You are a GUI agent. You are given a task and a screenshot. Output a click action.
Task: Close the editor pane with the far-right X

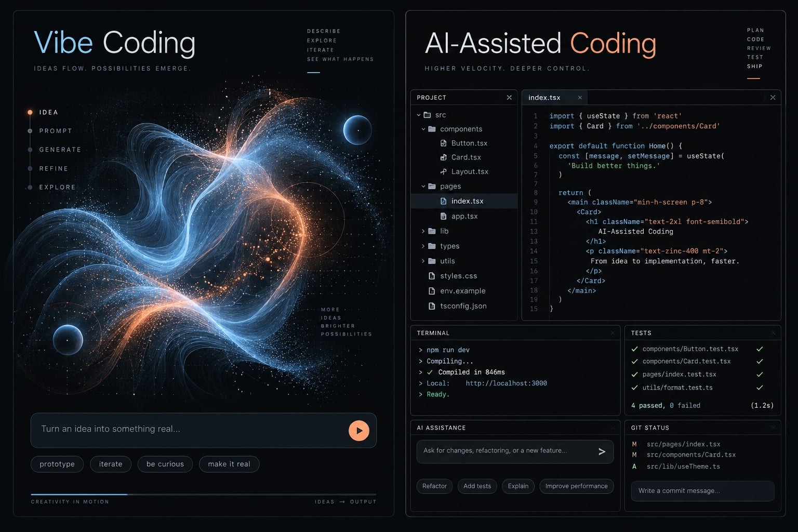(773, 97)
